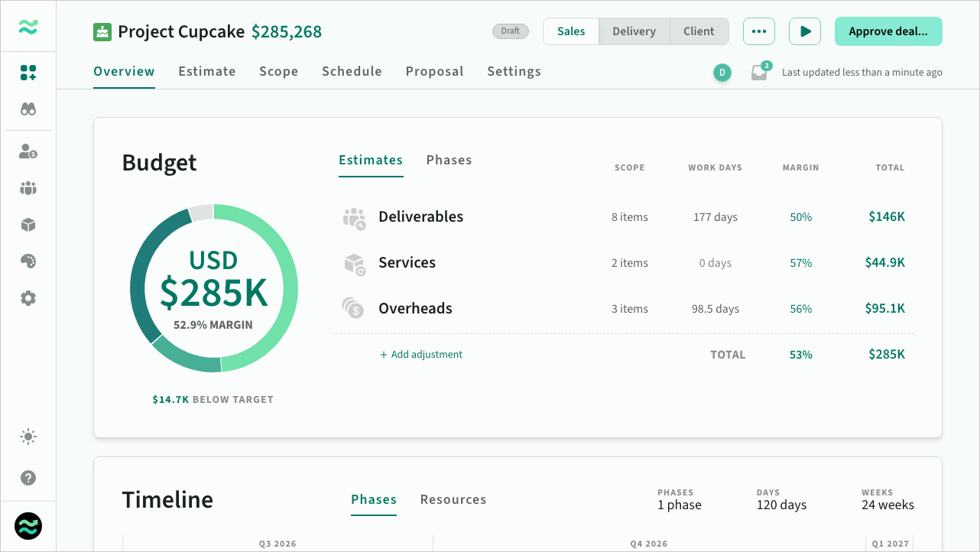Viewport: 980px width, 552px height.
Task: Open the person-with-dollar rates icon in sidebar
Action: [28, 151]
